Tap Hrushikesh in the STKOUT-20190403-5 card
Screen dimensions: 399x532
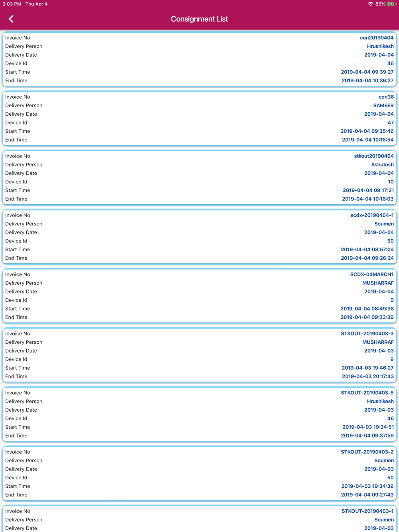pos(380,402)
